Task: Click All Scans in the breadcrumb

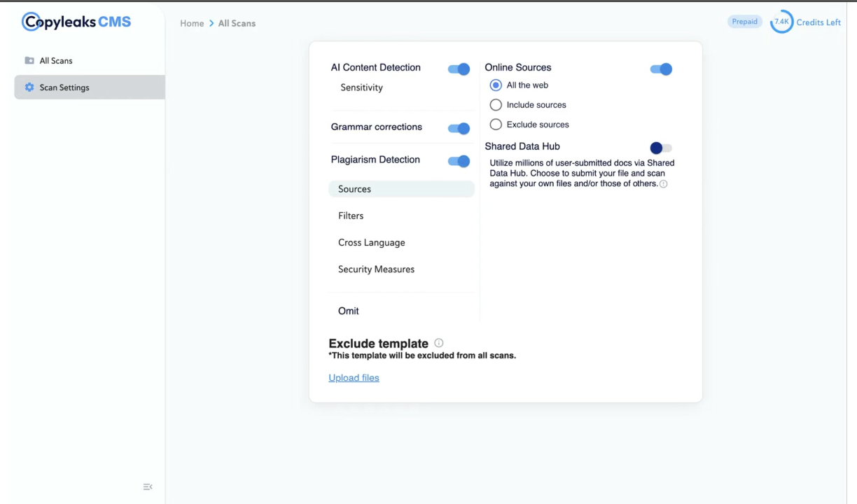Action: pos(237,23)
